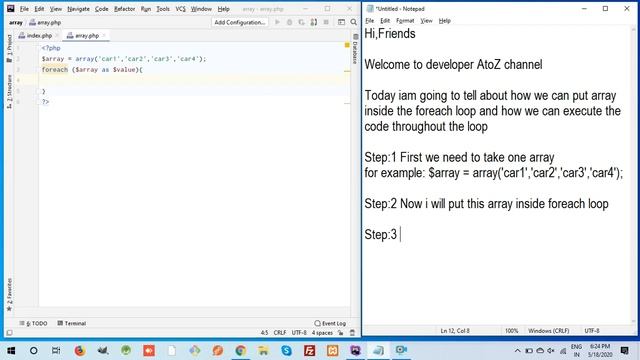
Task: Open Notepad View menu
Action: (426, 20)
